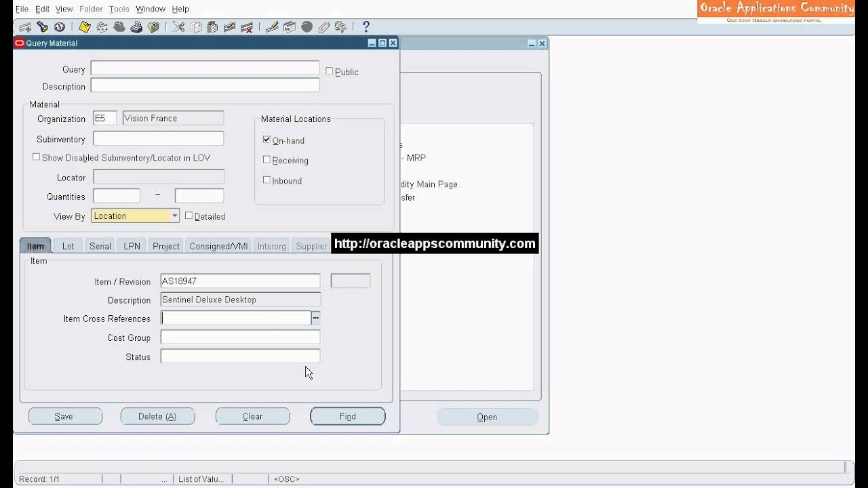Click the Close Form toolbar icon
Viewport: 868px width, 488px height.
pyautogui.click(x=153, y=27)
